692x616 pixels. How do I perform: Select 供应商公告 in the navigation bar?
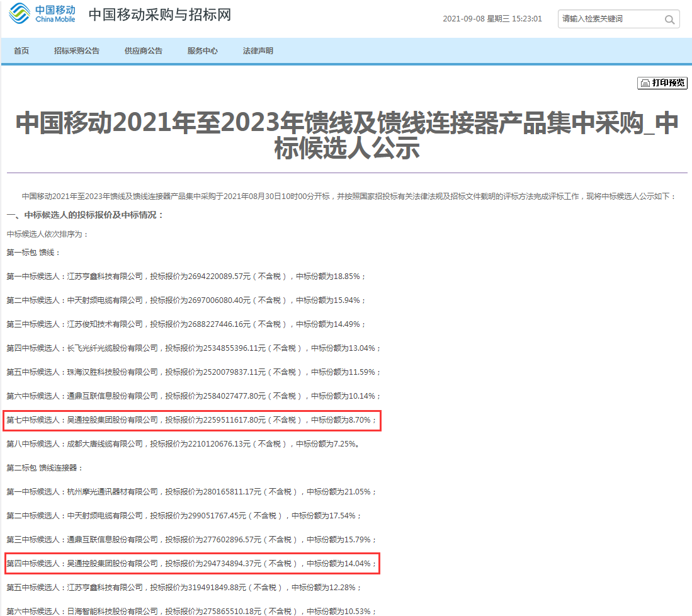(144, 51)
